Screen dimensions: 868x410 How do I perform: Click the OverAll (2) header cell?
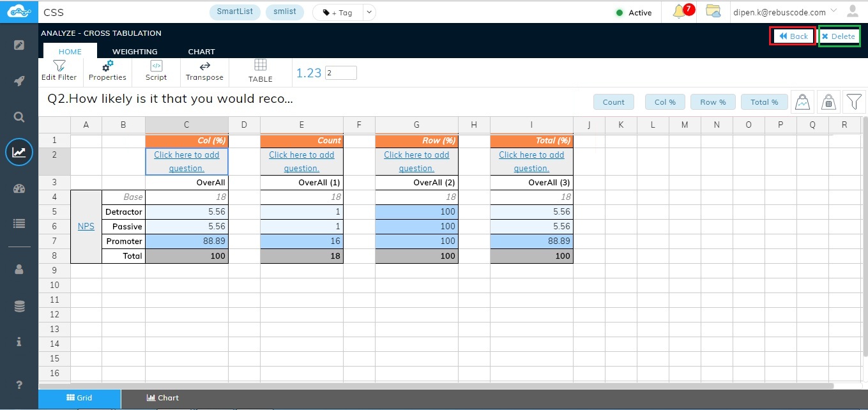(x=416, y=183)
